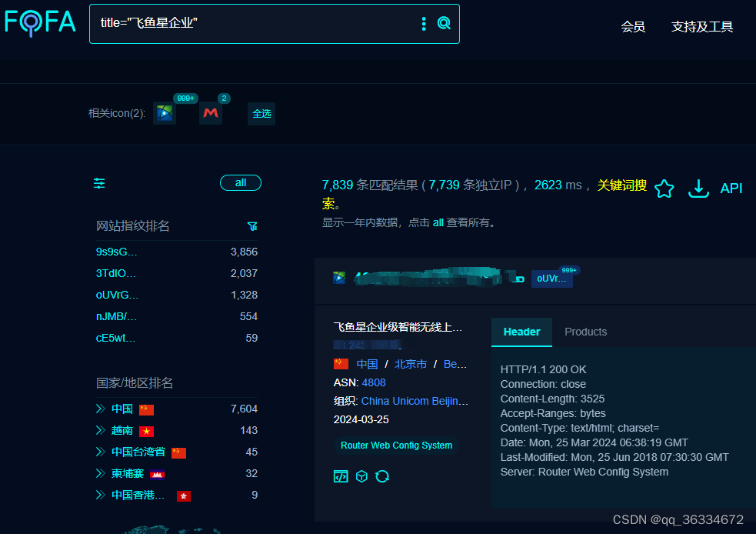Click the China flag in result card
756x534 pixels.
pyautogui.click(x=341, y=364)
